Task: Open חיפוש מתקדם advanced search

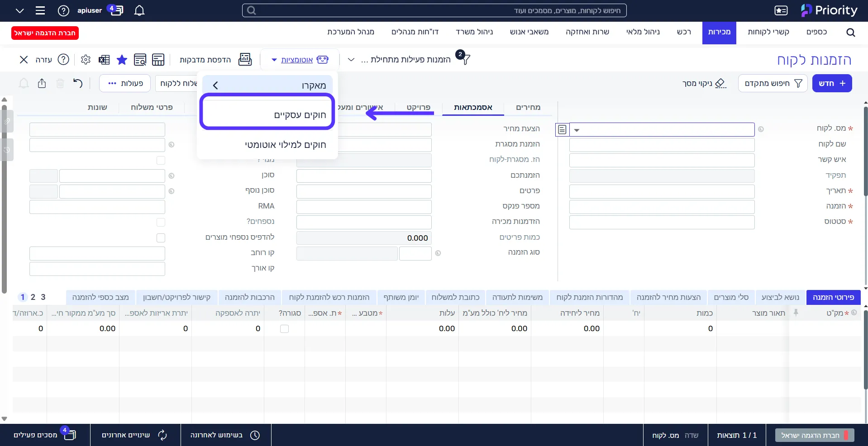Action: point(773,83)
